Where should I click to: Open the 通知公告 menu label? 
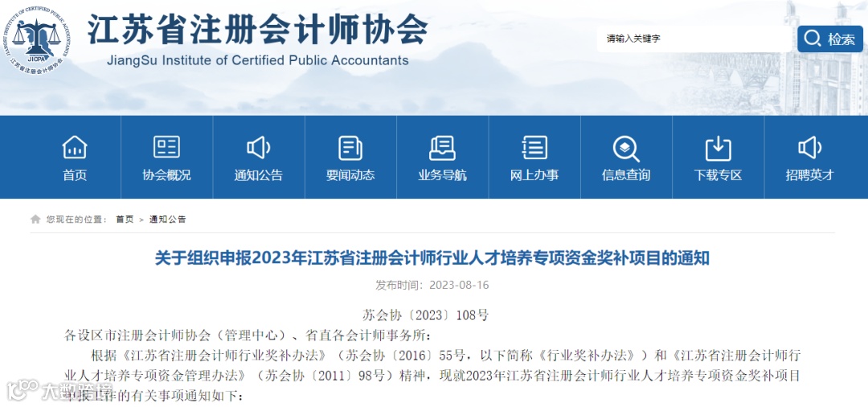coord(259,175)
